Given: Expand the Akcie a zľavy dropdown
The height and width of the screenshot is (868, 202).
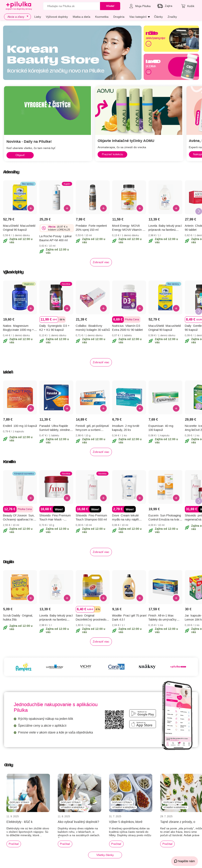Looking at the screenshot, I should click(x=18, y=17).
